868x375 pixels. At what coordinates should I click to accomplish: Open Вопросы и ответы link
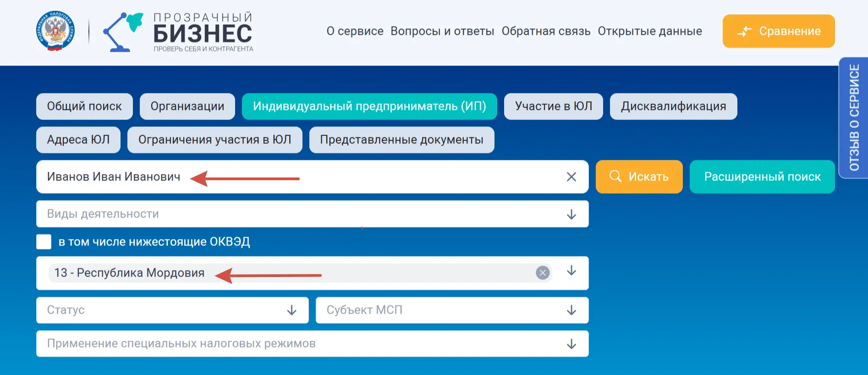[x=442, y=31]
